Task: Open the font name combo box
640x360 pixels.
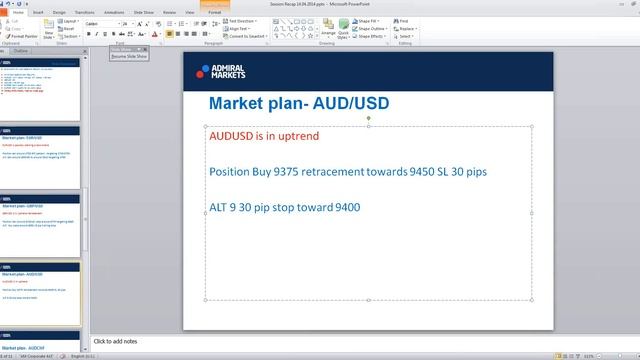Action: click(102, 24)
